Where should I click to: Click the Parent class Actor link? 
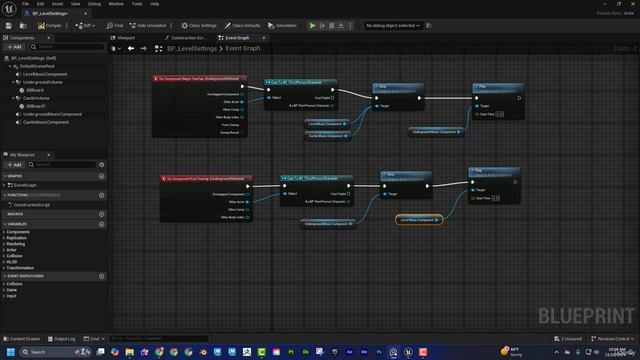pyautogui.click(x=629, y=13)
